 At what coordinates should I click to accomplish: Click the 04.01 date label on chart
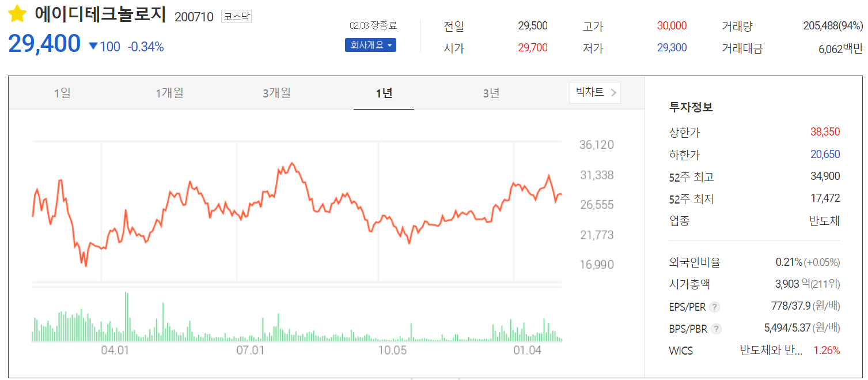coord(114,351)
